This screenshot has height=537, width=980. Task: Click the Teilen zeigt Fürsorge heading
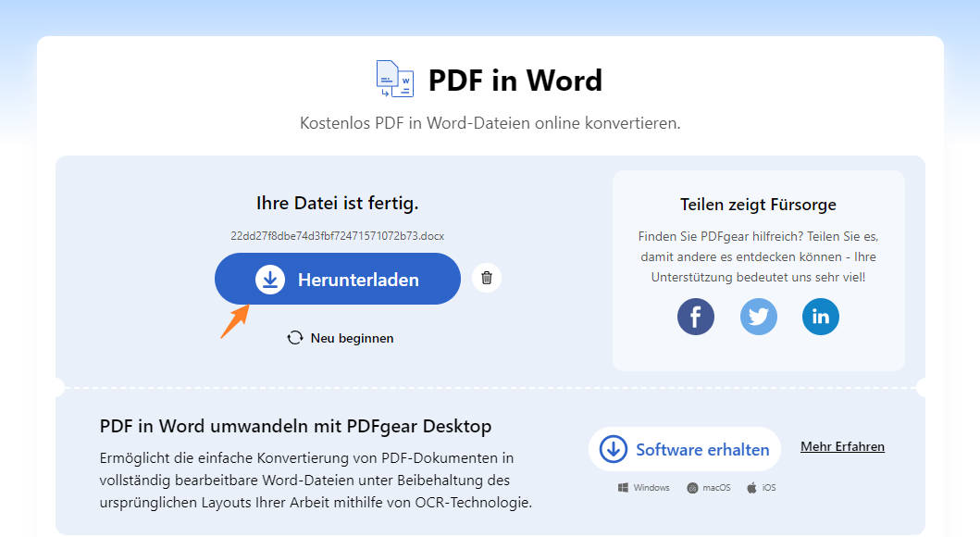click(758, 205)
